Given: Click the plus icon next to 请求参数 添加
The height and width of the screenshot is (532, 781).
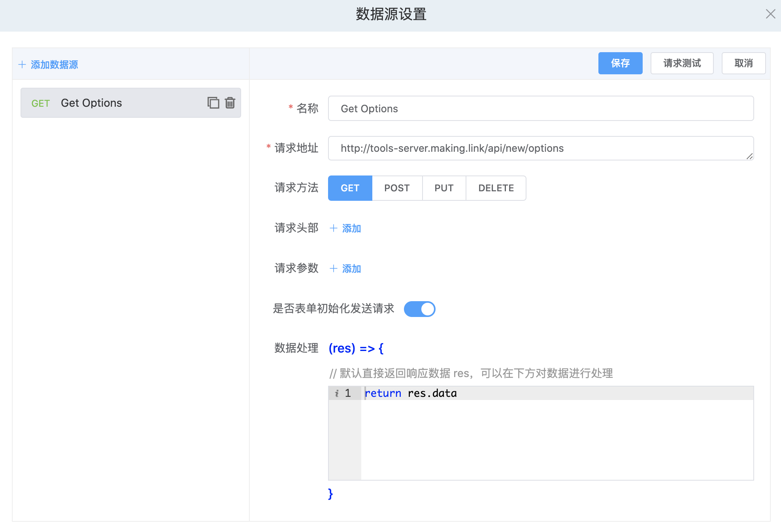Looking at the screenshot, I should (333, 269).
